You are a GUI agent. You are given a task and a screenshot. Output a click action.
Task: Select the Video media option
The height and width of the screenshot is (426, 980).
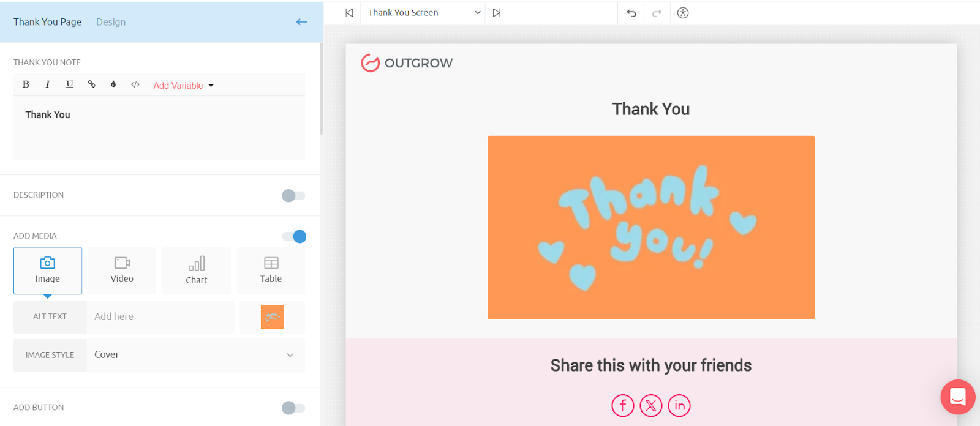(122, 271)
